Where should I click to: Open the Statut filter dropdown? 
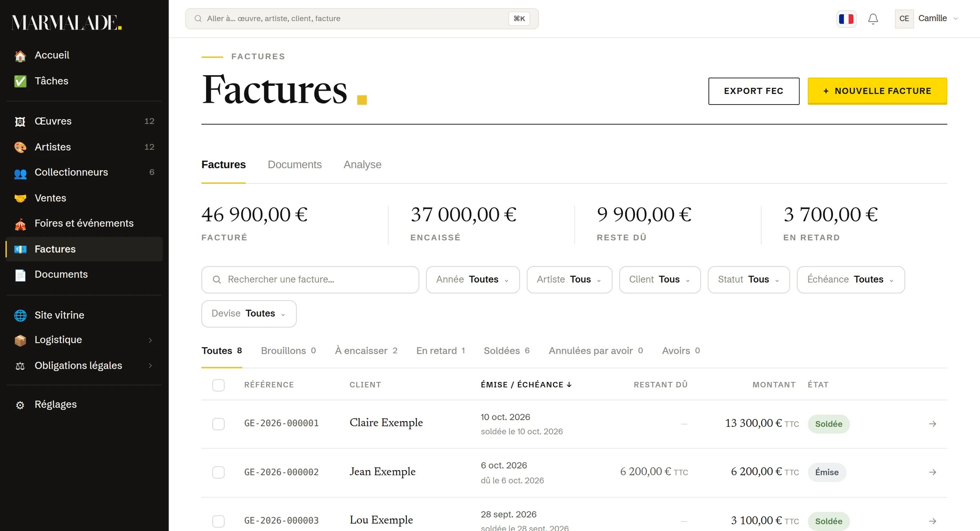pyautogui.click(x=749, y=280)
